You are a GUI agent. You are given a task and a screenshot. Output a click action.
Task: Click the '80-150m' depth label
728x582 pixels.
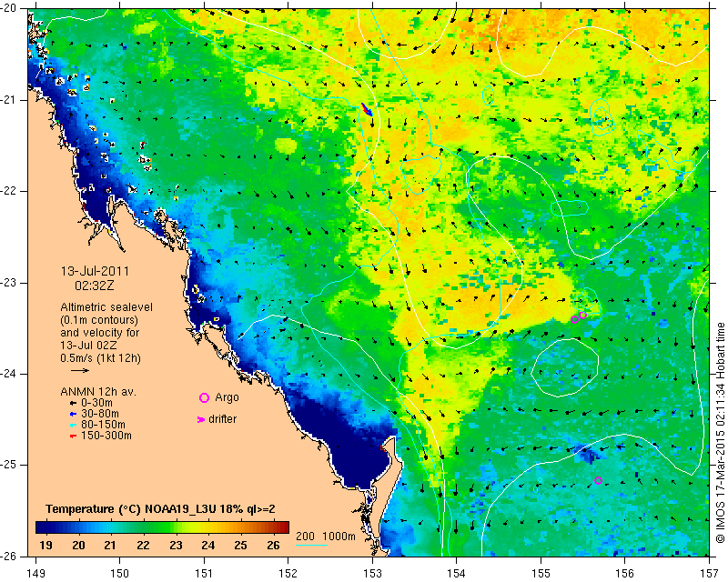coord(103,425)
